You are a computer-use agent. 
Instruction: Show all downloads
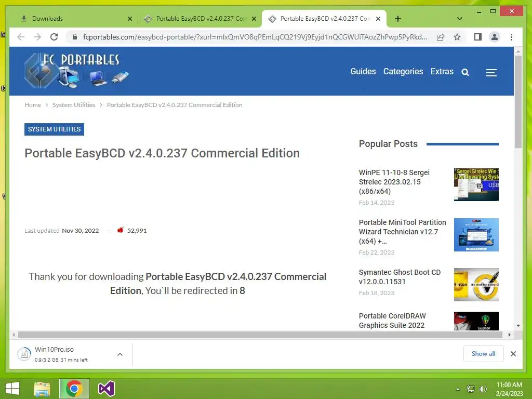483,354
